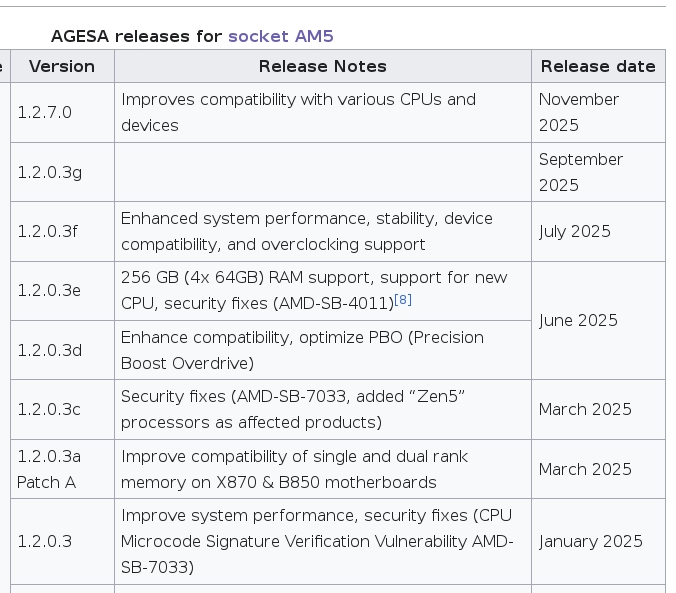
Task: Select version 1.2.0.3f cell
Action: tap(62, 232)
